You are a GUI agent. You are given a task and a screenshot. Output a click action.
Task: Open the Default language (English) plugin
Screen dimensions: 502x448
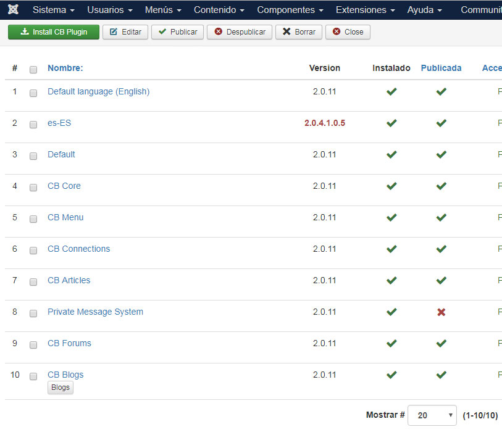(x=99, y=91)
